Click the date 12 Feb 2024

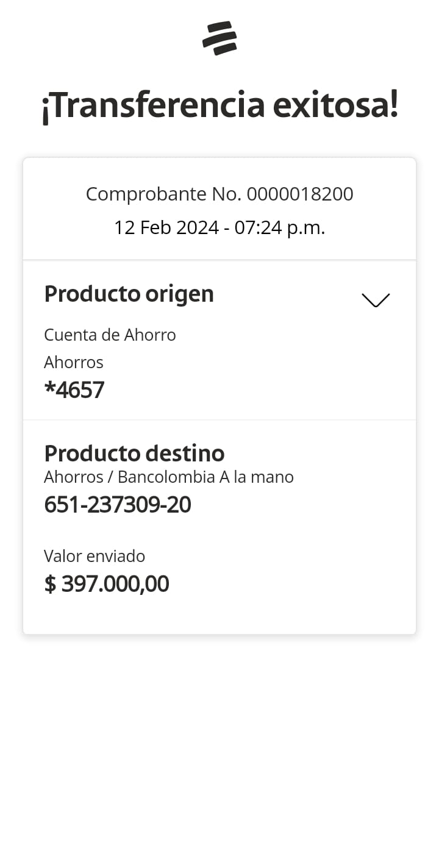[166, 228]
